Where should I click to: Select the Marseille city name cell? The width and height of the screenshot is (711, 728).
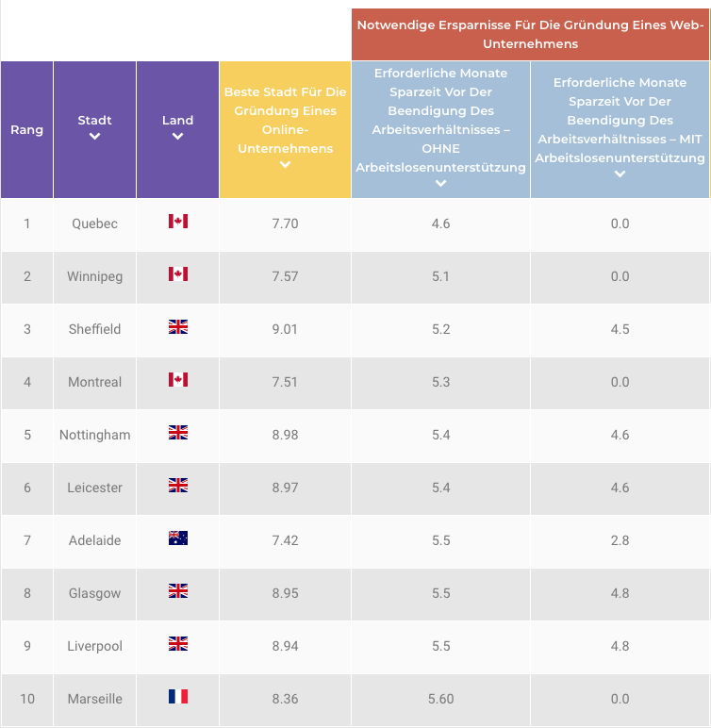(94, 699)
